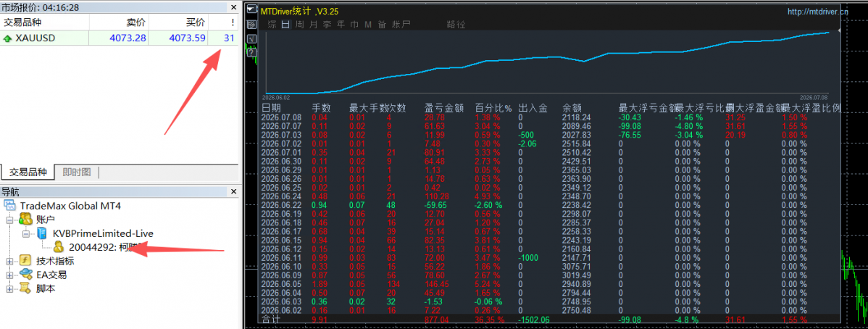Click the XAUUSD spread value 31
Screen dimensions: 868x329
[229, 39]
